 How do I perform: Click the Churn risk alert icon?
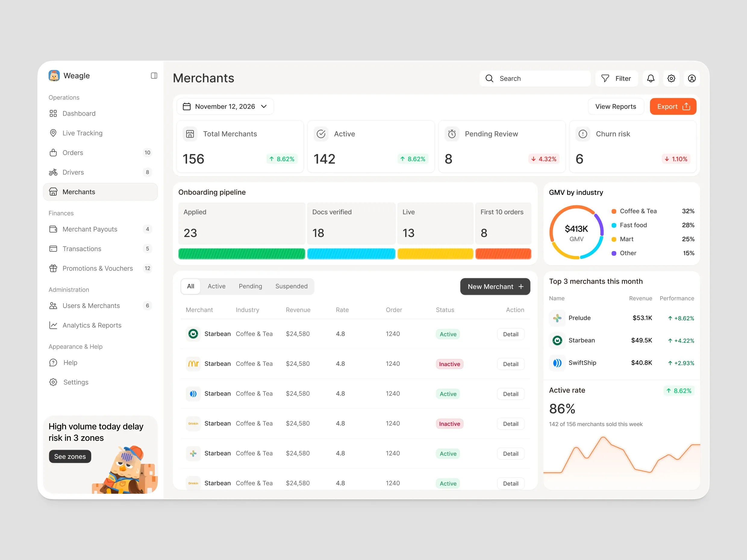point(583,134)
